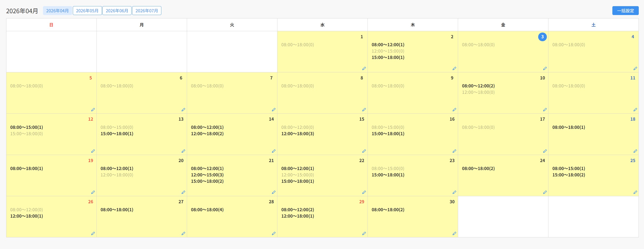This screenshot has width=644, height=249.
Task: Click the pencil icon on April 10
Action: point(545,110)
